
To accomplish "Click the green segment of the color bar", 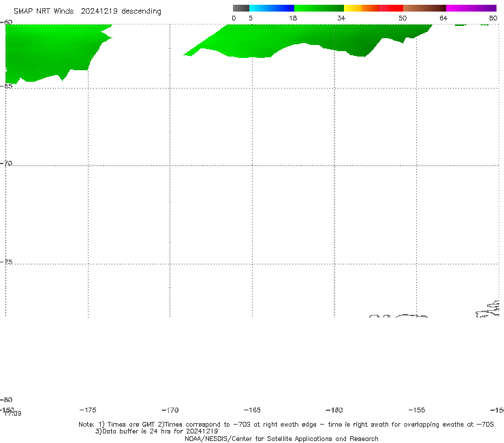I will (319, 8).
